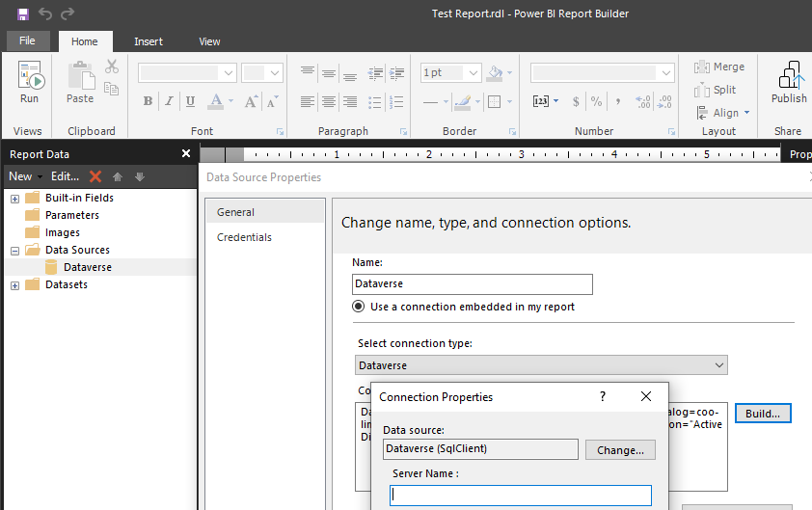Click the Change... data source button
Screen dimensions: 812x510
coord(620,450)
